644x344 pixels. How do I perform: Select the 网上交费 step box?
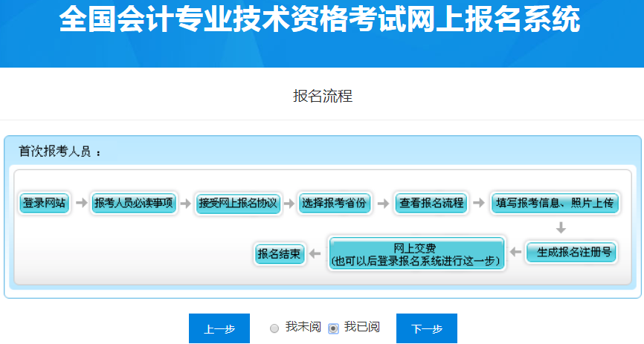[416, 253]
